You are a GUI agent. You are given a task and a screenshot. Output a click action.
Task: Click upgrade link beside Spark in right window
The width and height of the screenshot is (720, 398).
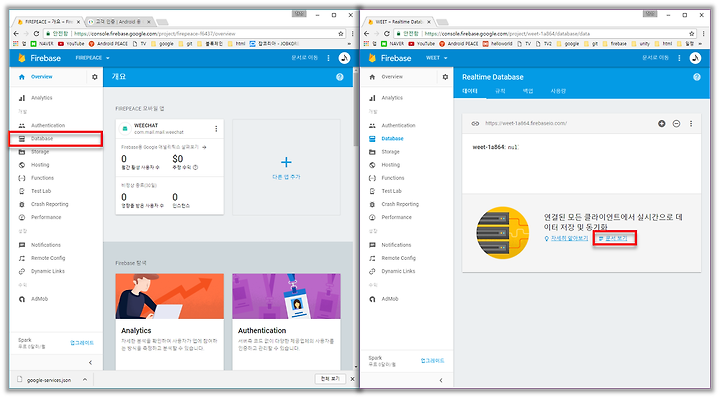coord(433,361)
